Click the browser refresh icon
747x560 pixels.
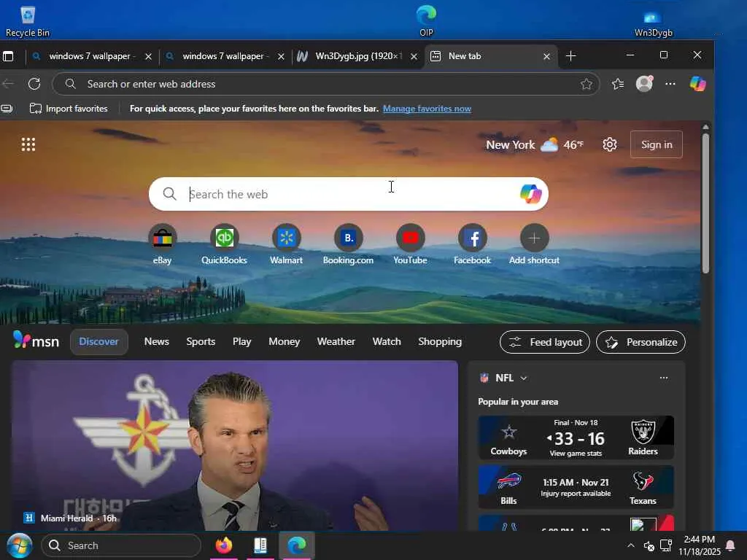coord(34,84)
